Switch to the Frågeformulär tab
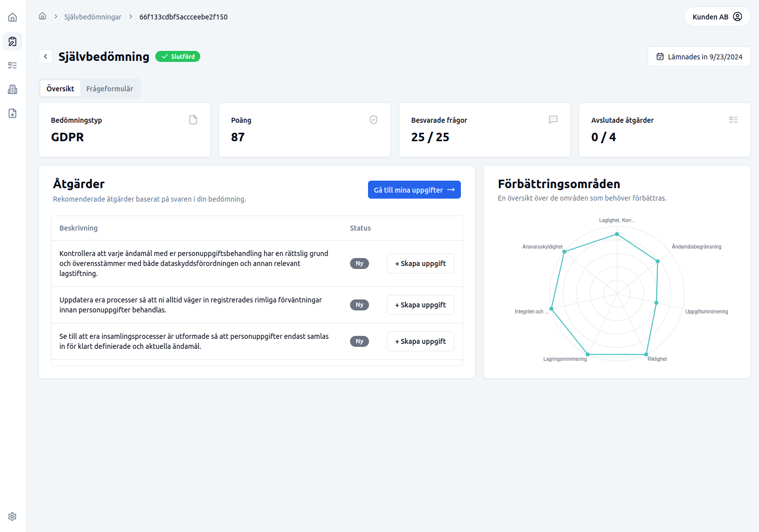The height and width of the screenshot is (532, 759). pos(109,88)
